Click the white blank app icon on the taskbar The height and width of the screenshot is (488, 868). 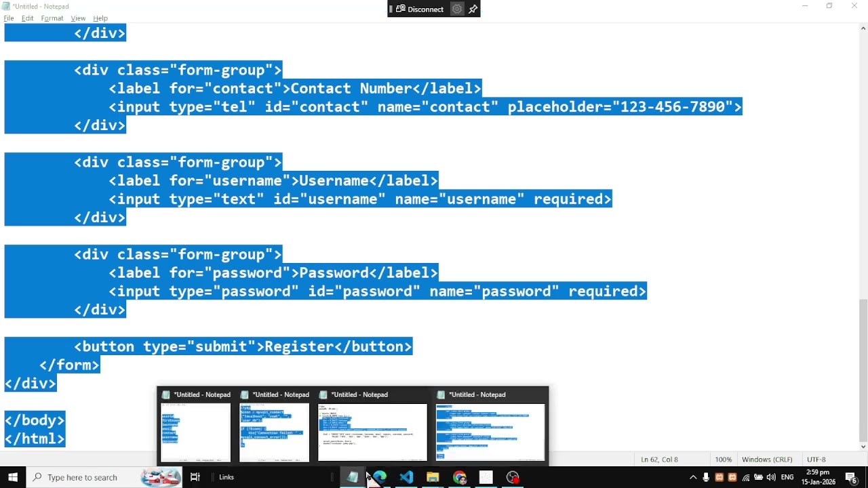pos(486,477)
